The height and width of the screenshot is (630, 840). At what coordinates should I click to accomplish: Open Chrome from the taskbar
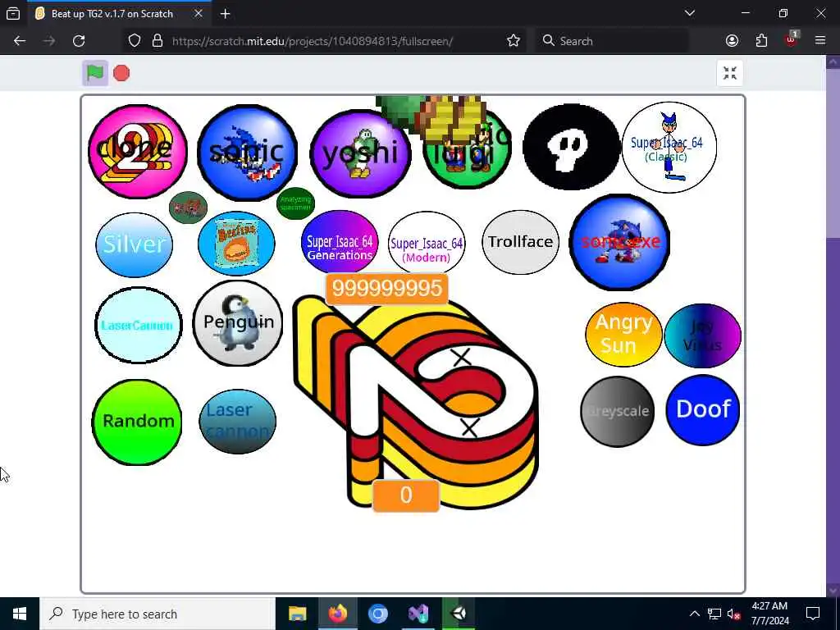pos(377,614)
